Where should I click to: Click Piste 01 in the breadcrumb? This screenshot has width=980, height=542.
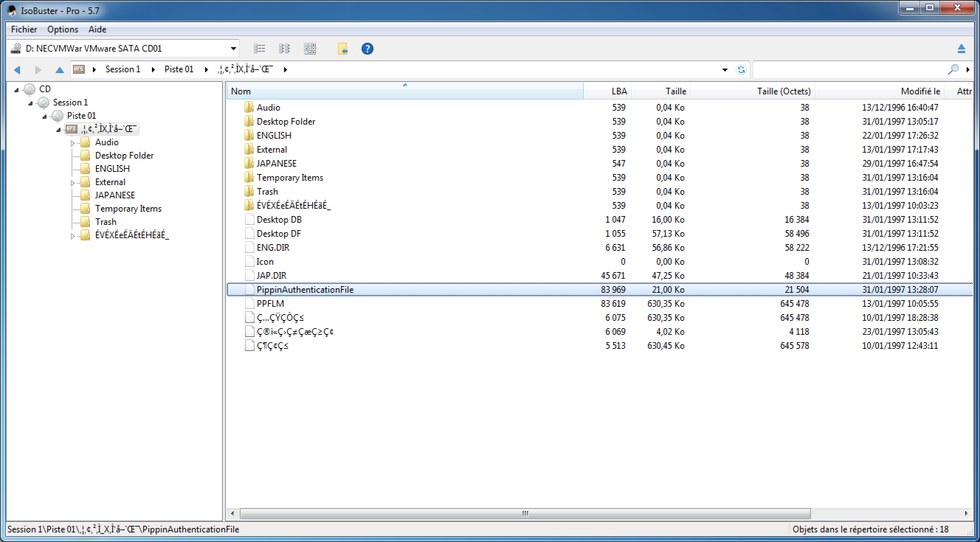(179, 69)
